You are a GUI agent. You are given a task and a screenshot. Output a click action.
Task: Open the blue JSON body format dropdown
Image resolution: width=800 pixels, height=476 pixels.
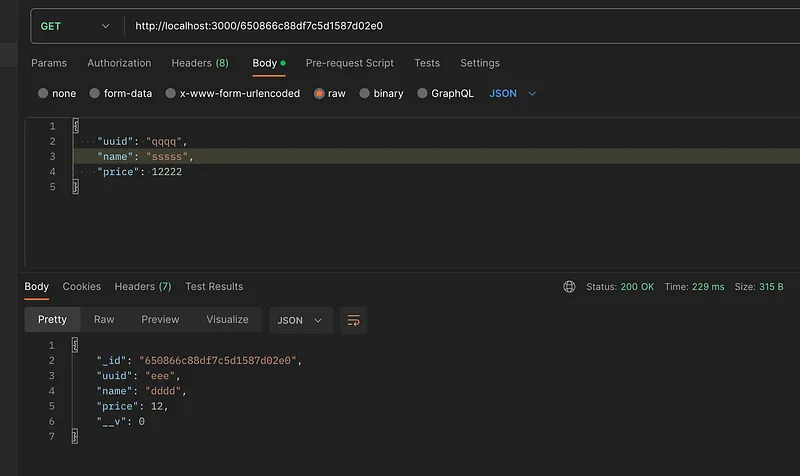tap(512, 93)
